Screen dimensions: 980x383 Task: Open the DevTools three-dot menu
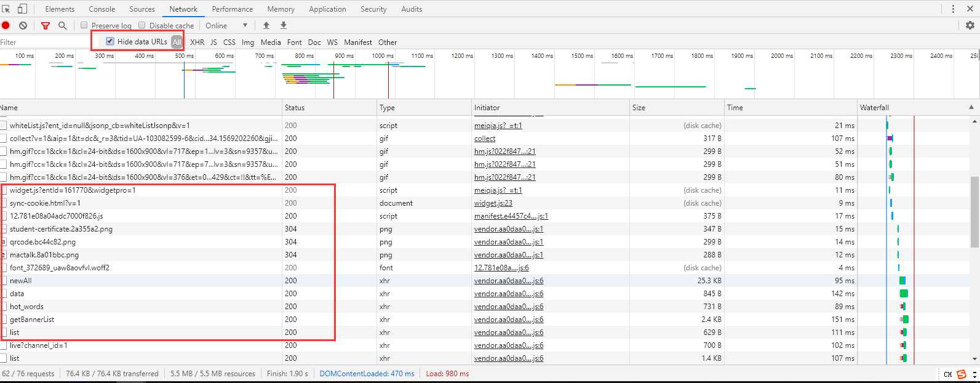pos(953,9)
